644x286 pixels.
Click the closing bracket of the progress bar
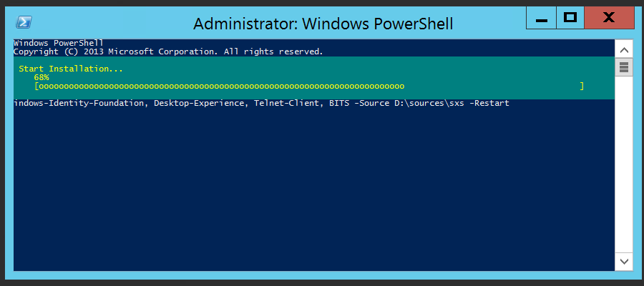(x=582, y=87)
